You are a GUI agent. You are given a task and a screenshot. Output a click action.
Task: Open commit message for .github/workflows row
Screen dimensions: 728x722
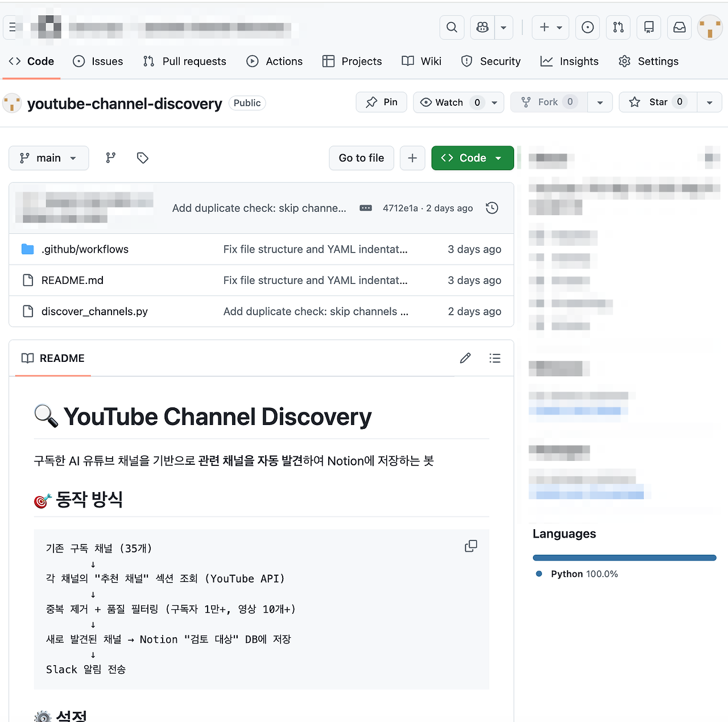click(x=316, y=249)
